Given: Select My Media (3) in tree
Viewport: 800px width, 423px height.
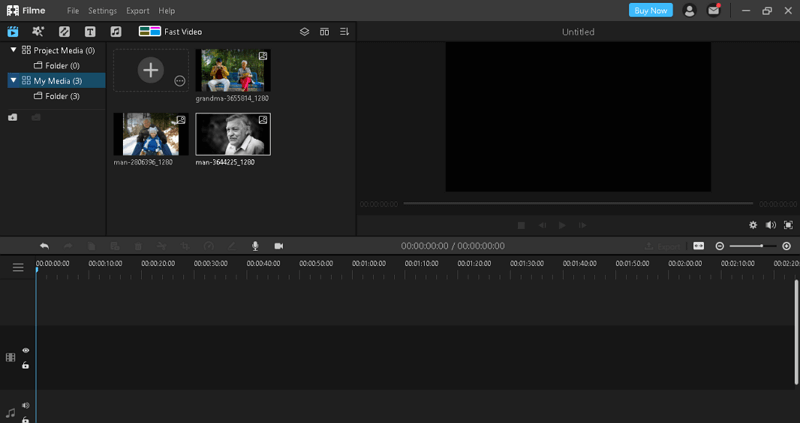Looking at the screenshot, I should tap(57, 81).
